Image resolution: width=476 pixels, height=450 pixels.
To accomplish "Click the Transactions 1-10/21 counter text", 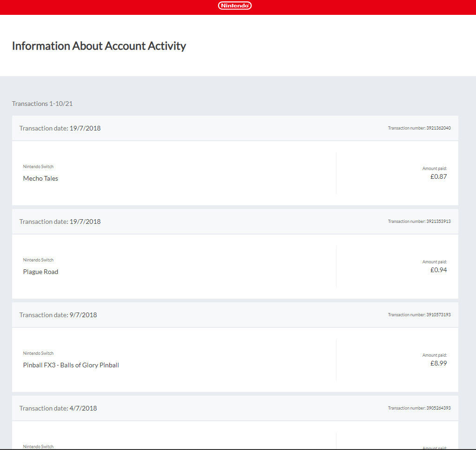I will (42, 104).
